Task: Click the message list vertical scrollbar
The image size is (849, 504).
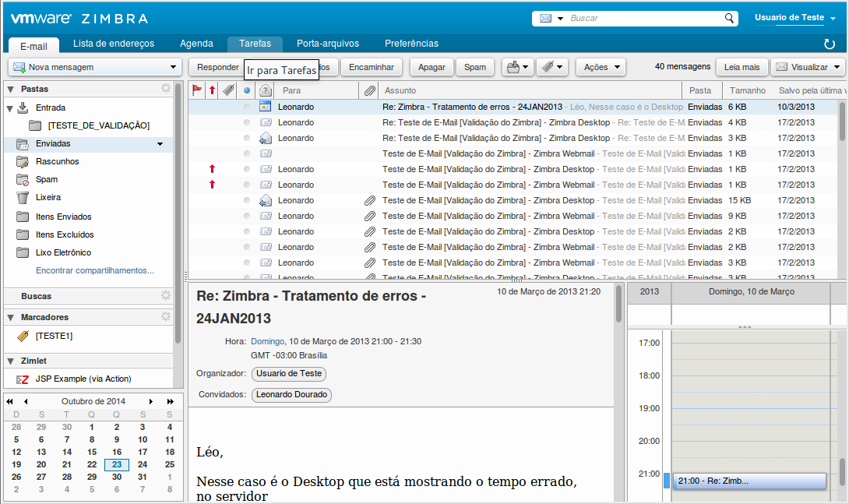Action: tap(842, 122)
